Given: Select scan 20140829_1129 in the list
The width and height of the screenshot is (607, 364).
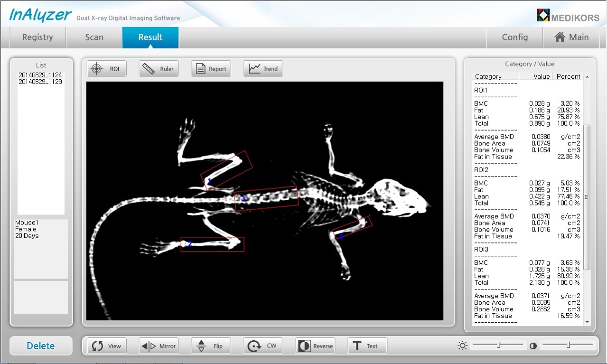Looking at the screenshot, I should (40, 82).
